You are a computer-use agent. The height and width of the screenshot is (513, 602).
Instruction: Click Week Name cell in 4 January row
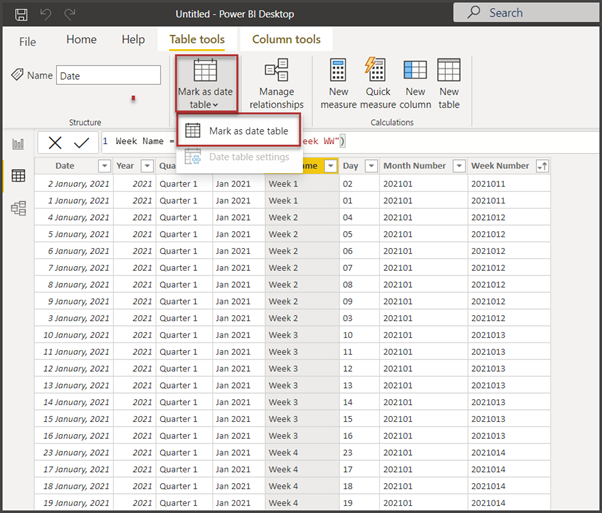coord(302,217)
